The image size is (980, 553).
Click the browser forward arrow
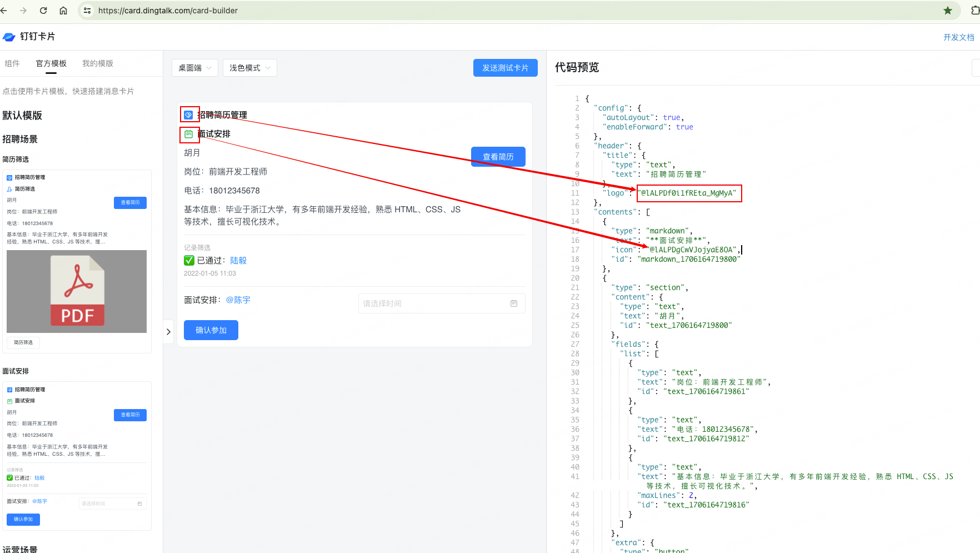(x=23, y=11)
